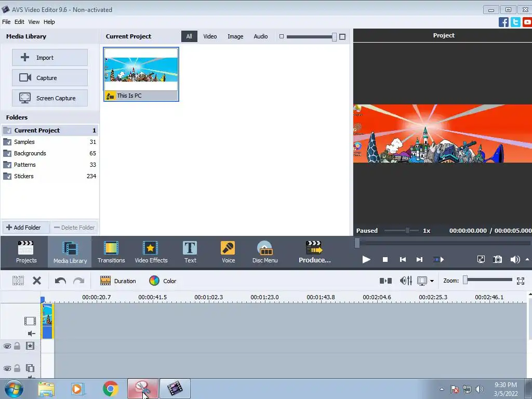Select the Samples folder

click(x=50, y=142)
